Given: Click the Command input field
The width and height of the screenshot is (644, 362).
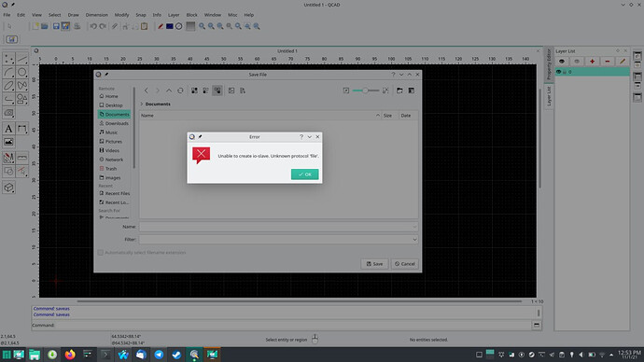Looking at the screenshot, I should pos(293,325).
